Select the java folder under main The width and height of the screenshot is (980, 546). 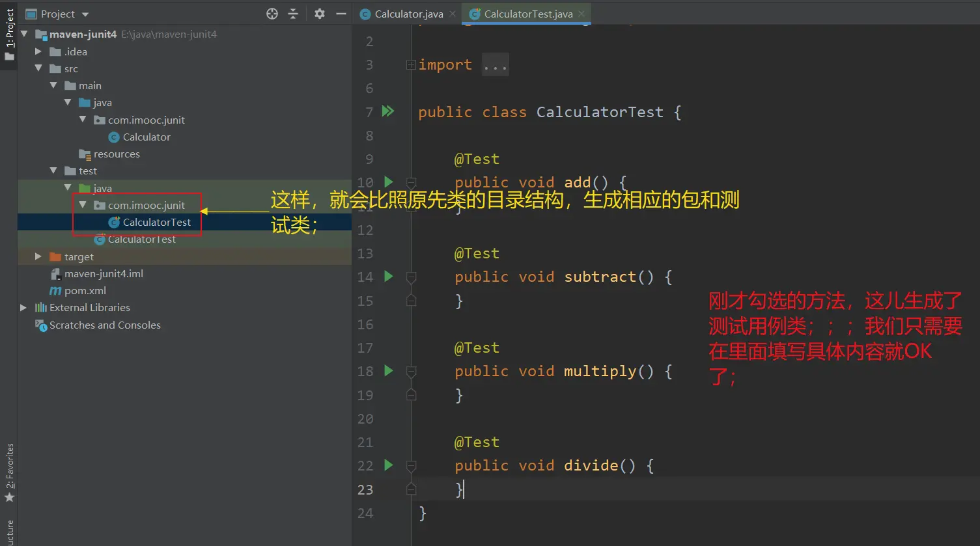[x=102, y=102]
